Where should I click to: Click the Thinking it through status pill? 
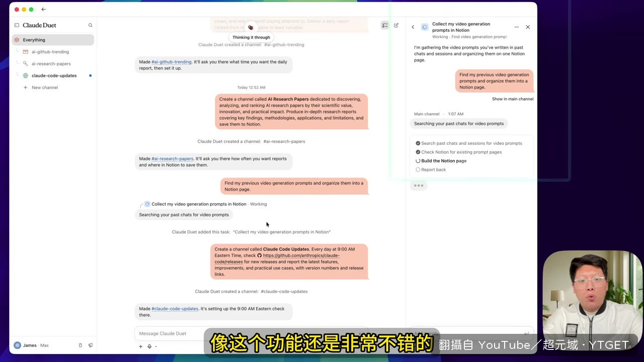pos(251,37)
